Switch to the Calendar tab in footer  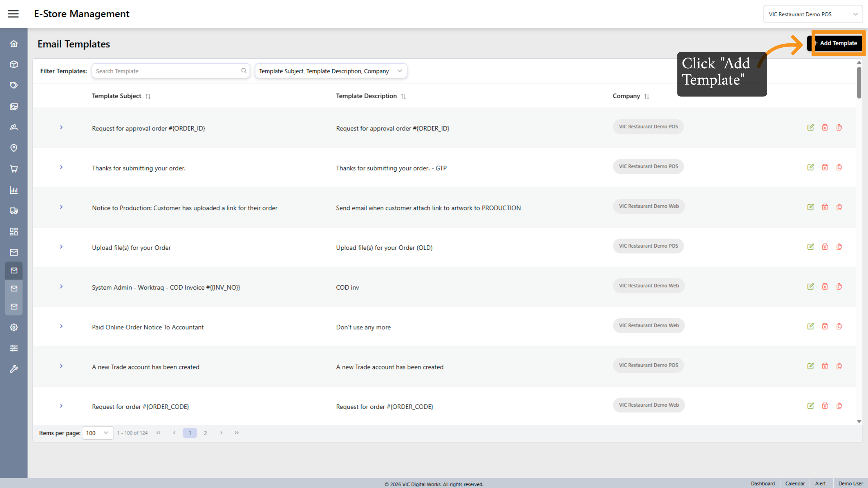[795, 483]
